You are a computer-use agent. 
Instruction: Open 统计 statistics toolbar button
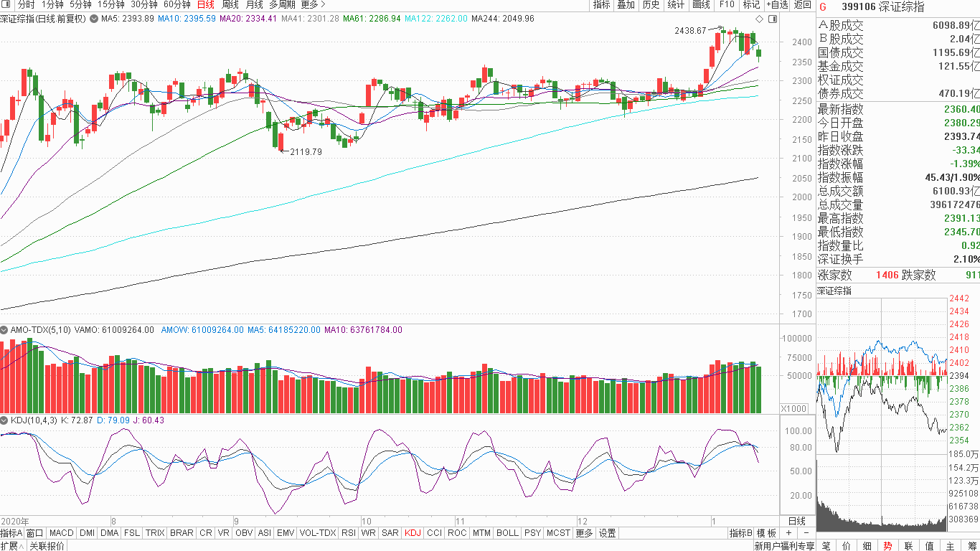pos(676,4)
